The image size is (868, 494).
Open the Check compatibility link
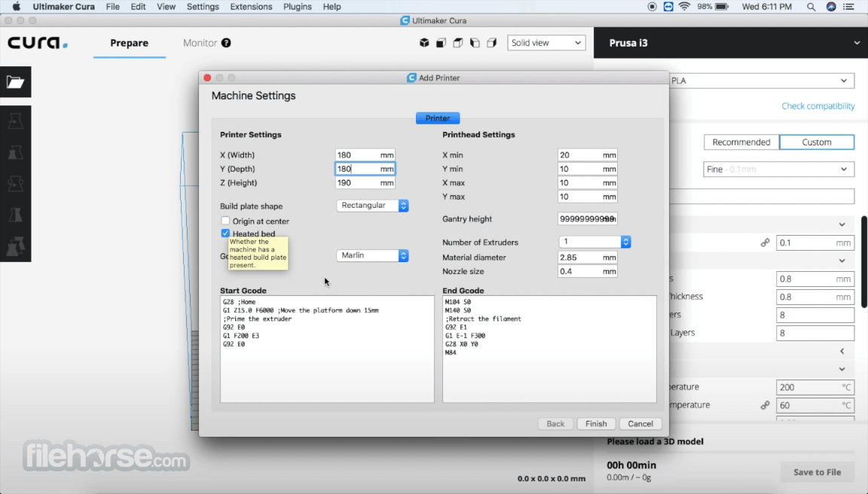point(818,105)
